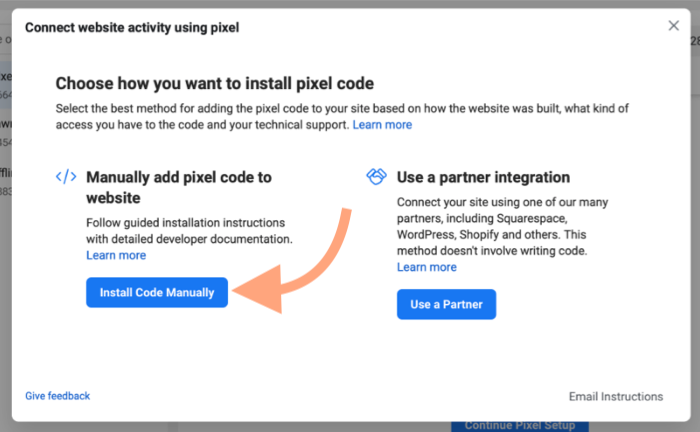Image resolution: width=700 pixels, height=432 pixels.
Task: Open Learn more under partner integration
Action: [427, 267]
